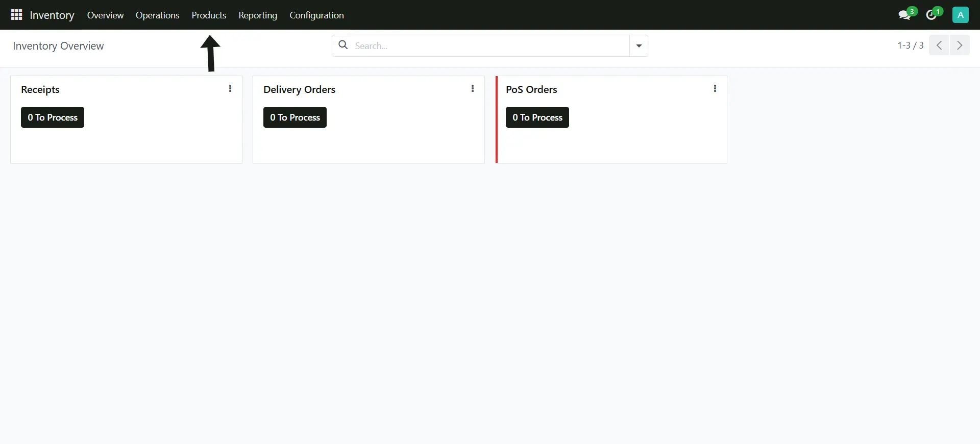
Task: Open the apps grid home menu
Action: [x=16, y=15]
